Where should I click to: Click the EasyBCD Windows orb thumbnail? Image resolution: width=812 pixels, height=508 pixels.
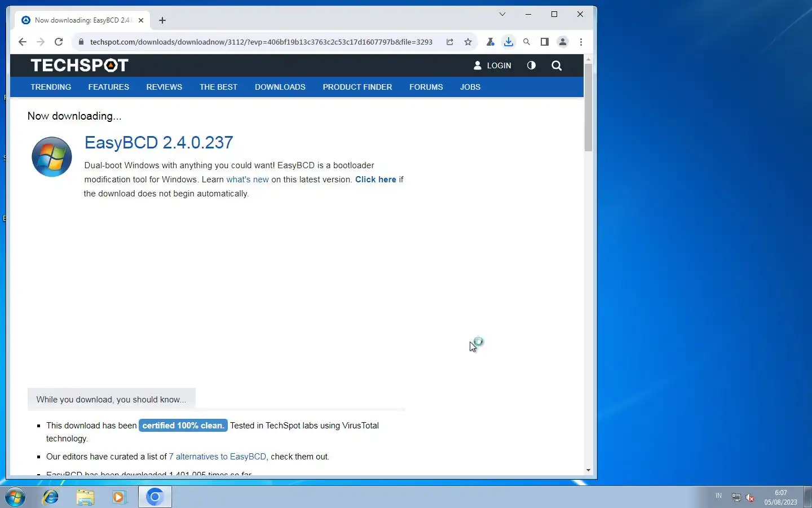(x=52, y=157)
